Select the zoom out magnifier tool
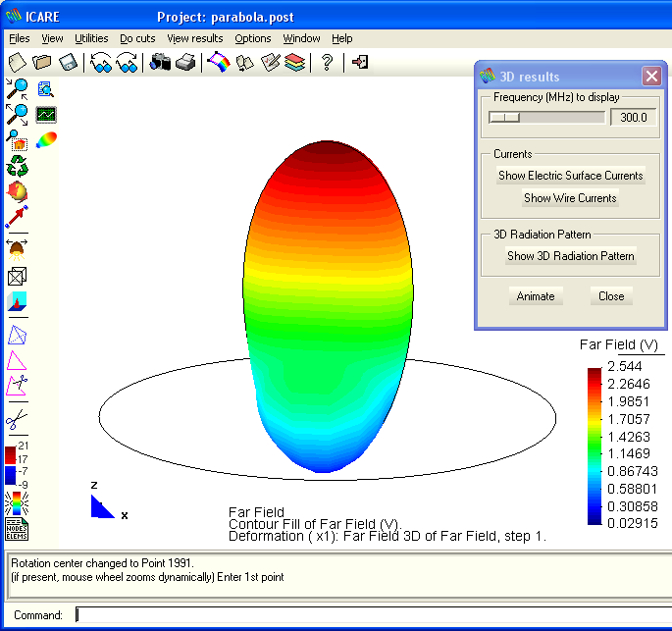Viewport: 672px width, 631px height. tap(17, 115)
